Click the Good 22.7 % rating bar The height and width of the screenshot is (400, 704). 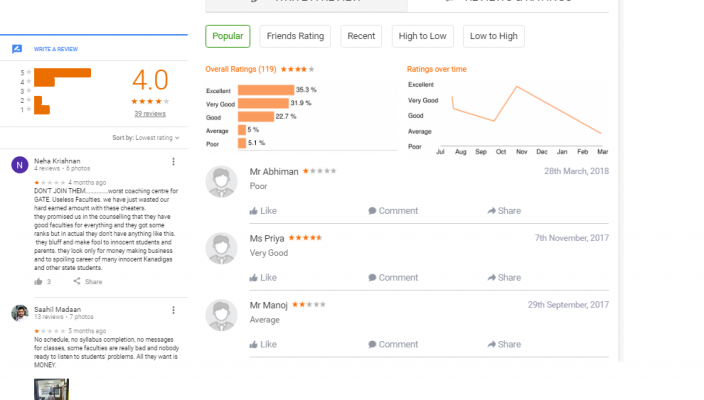pos(256,117)
